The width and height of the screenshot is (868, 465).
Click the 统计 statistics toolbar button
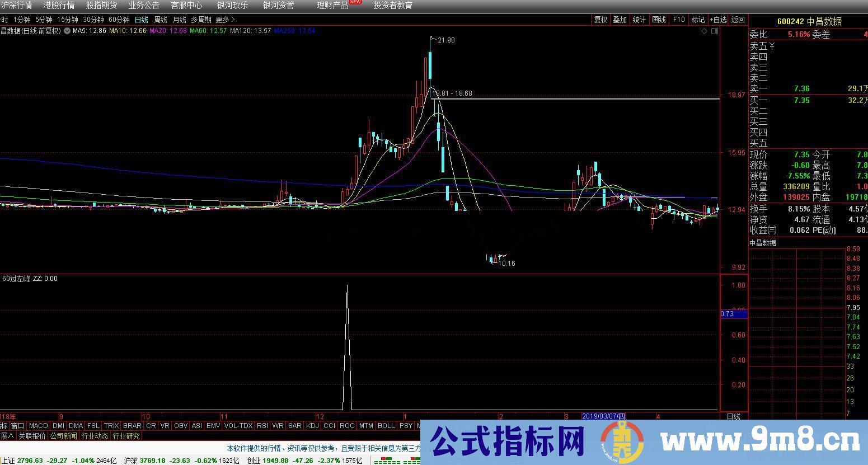(x=639, y=20)
